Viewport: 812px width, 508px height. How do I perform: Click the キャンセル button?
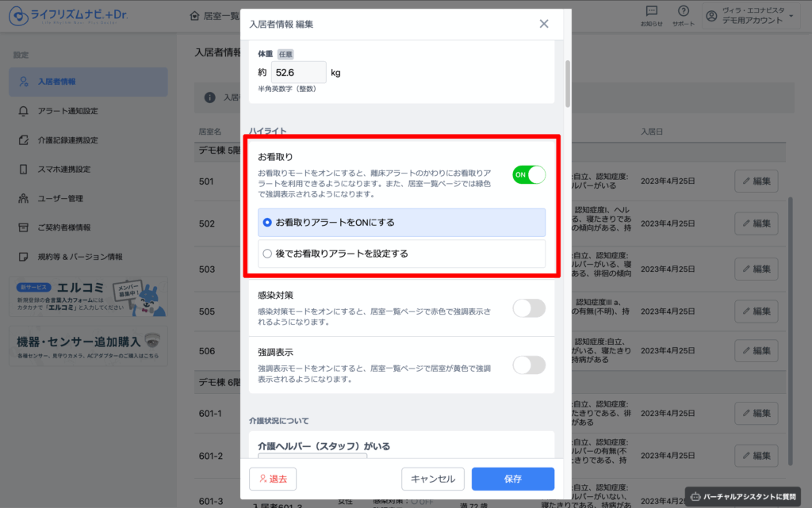coord(433,479)
